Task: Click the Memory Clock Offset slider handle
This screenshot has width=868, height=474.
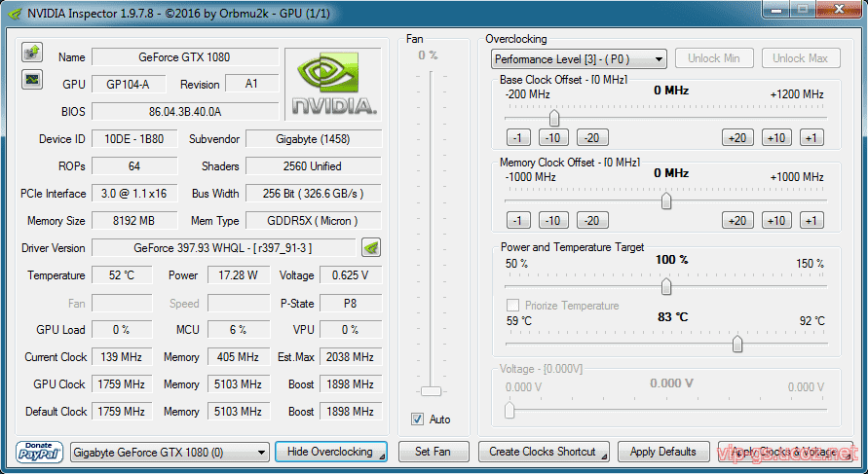Action: point(666,201)
